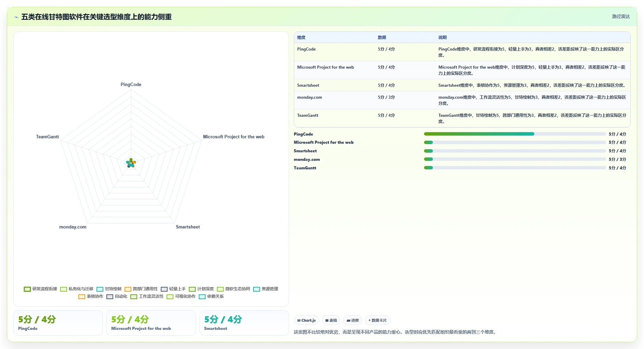Hide the 轻量上手 legend series
This screenshot has width=644, height=349.
tap(173, 289)
